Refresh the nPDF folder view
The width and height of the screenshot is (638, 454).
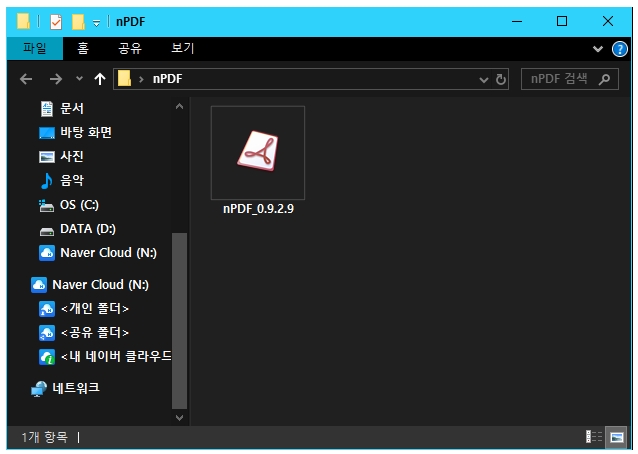(500, 79)
